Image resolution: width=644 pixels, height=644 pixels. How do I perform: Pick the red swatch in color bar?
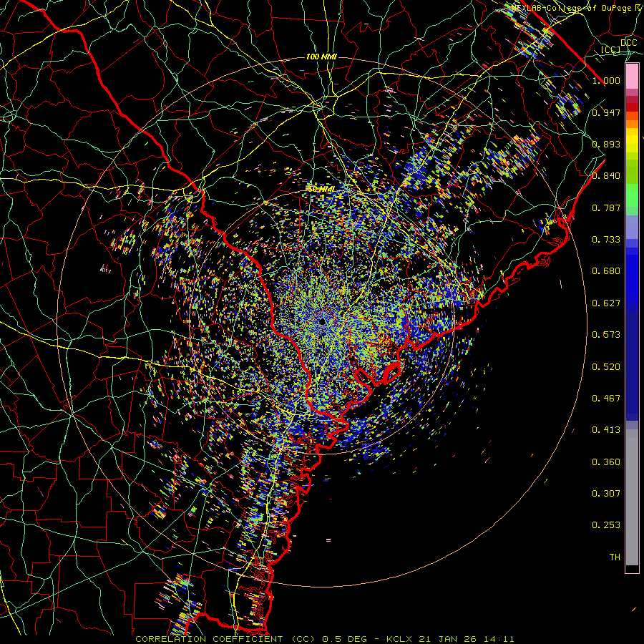click(632, 107)
